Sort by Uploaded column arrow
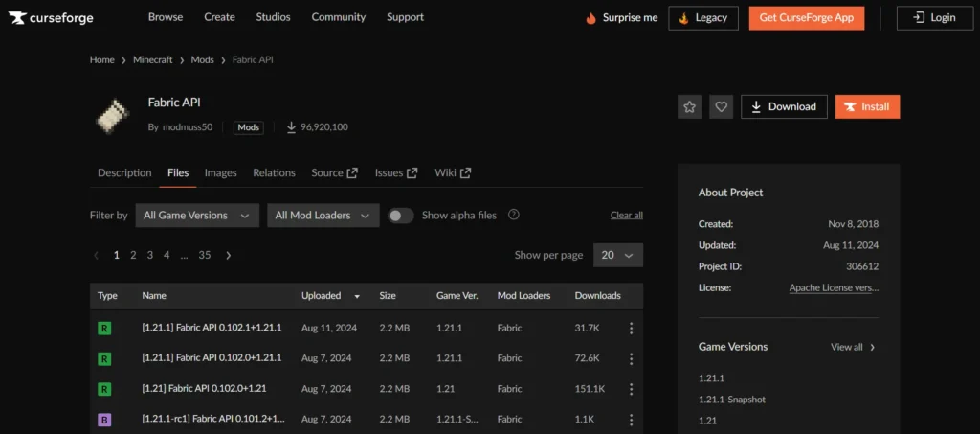The height and width of the screenshot is (434, 980). pos(357,296)
